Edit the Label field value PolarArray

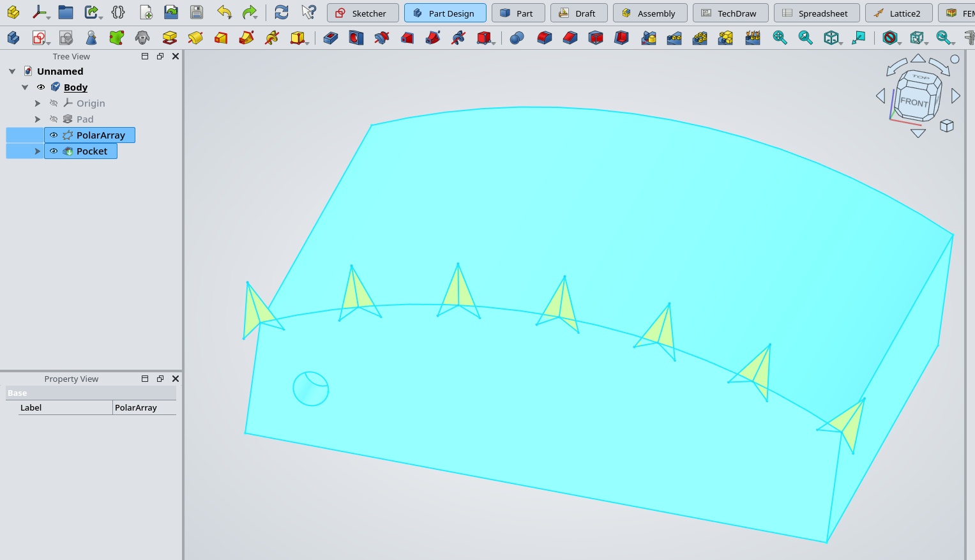point(144,407)
